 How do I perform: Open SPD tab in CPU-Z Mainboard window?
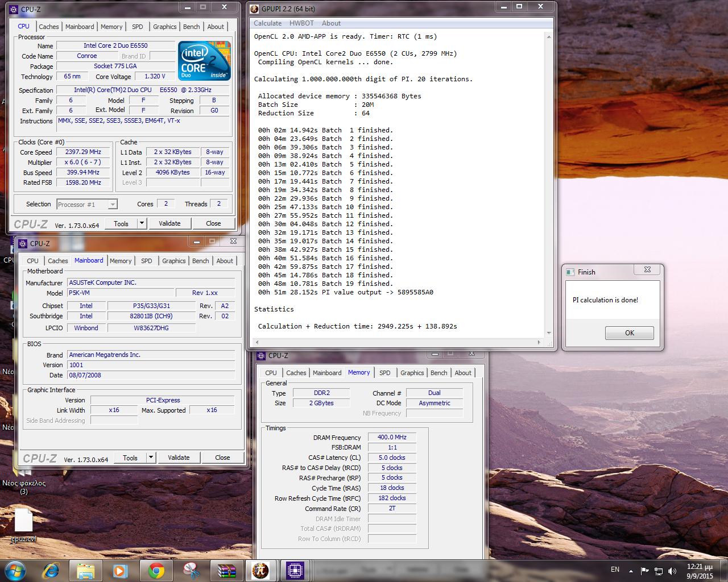(147, 261)
